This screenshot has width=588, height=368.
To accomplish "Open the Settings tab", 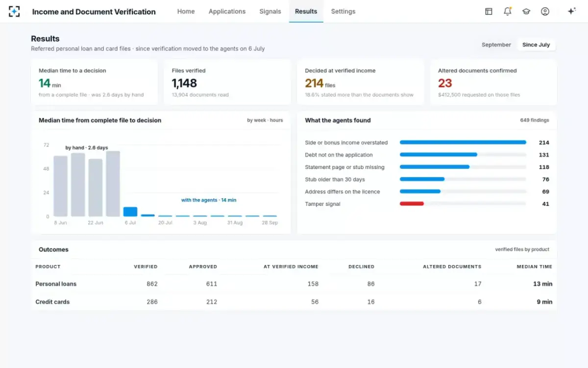I will [x=343, y=11].
